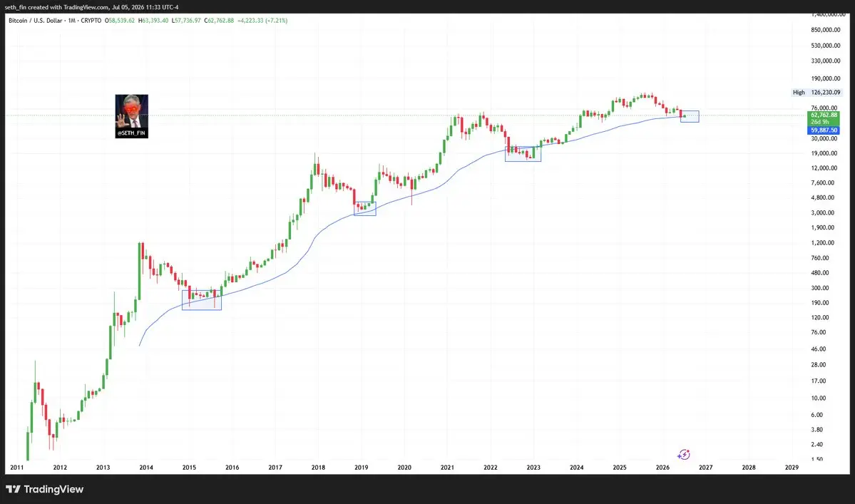The height and width of the screenshot is (504, 855).
Task: Click the 2011 year label on the time axis
Action: click(x=17, y=468)
